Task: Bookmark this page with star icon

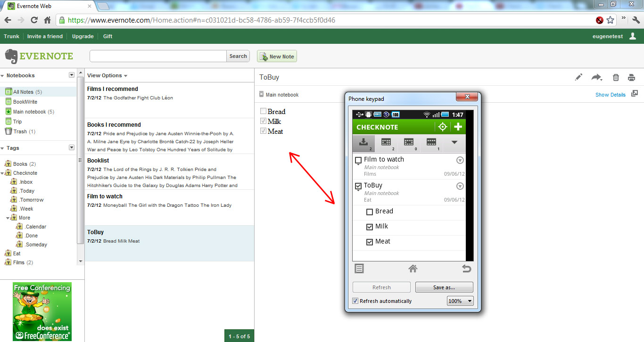Action: pyautogui.click(x=611, y=20)
